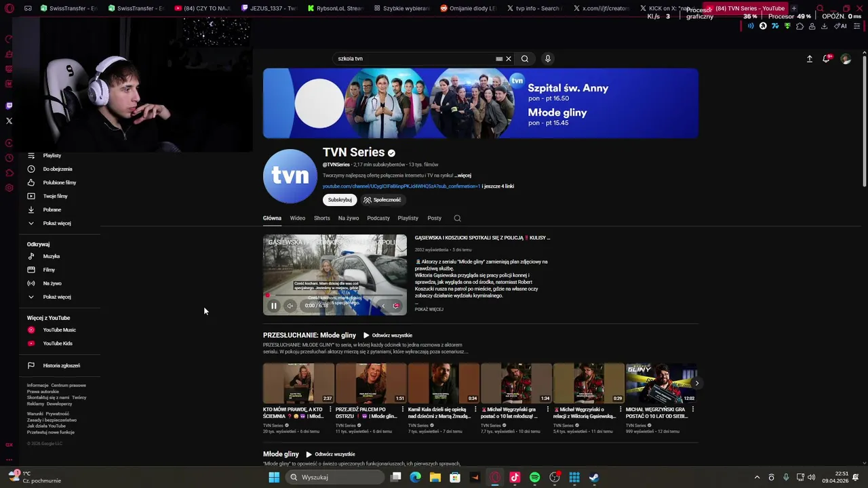Viewport: 868px width, 488px height.
Task: Play all PRZESŁUCHANIE videos via Odtwórz wszystkie
Action: point(388,335)
